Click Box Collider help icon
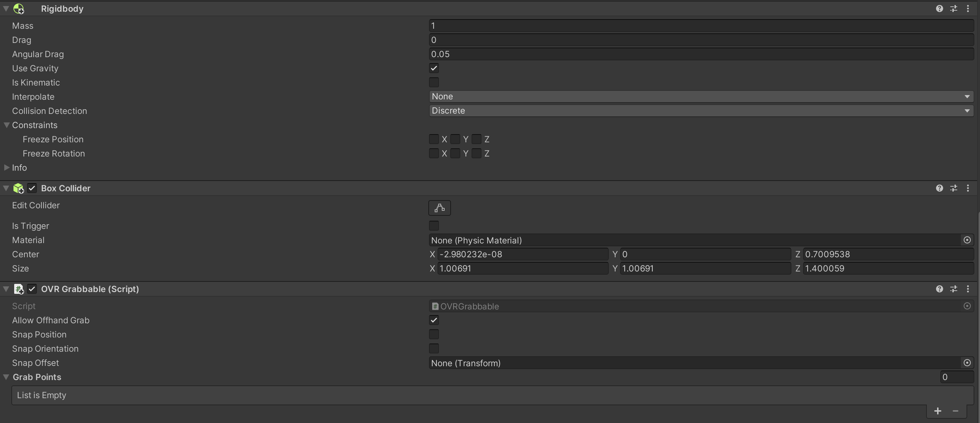This screenshot has height=423, width=980. (x=939, y=188)
